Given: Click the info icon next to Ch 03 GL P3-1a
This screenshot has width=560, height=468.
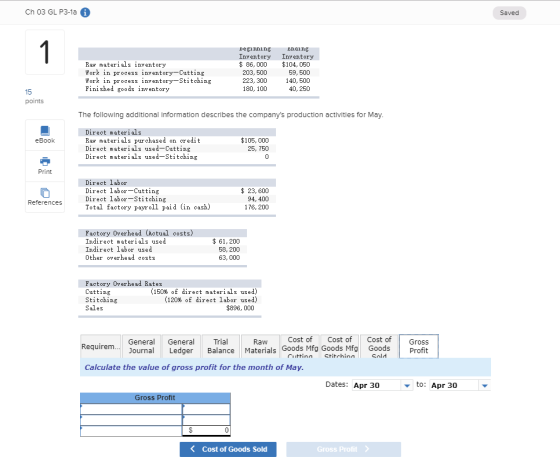Looking at the screenshot, I should pos(85,13).
